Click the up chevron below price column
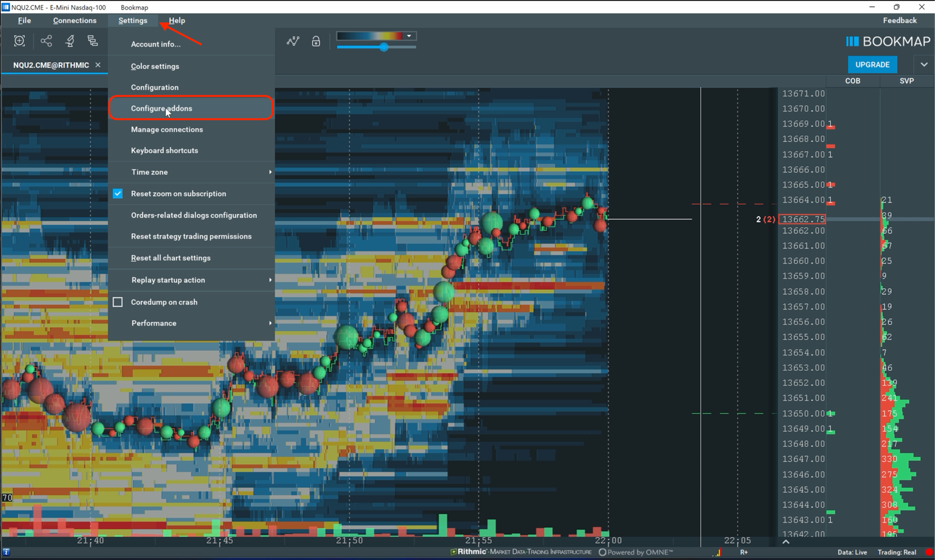Screen dimensions: 935x560 pos(785,541)
